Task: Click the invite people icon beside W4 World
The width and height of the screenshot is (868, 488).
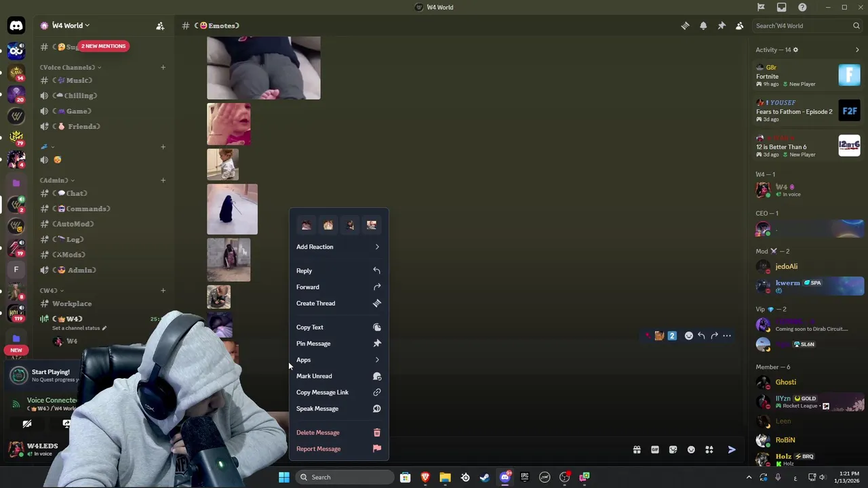Action: coord(160,26)
